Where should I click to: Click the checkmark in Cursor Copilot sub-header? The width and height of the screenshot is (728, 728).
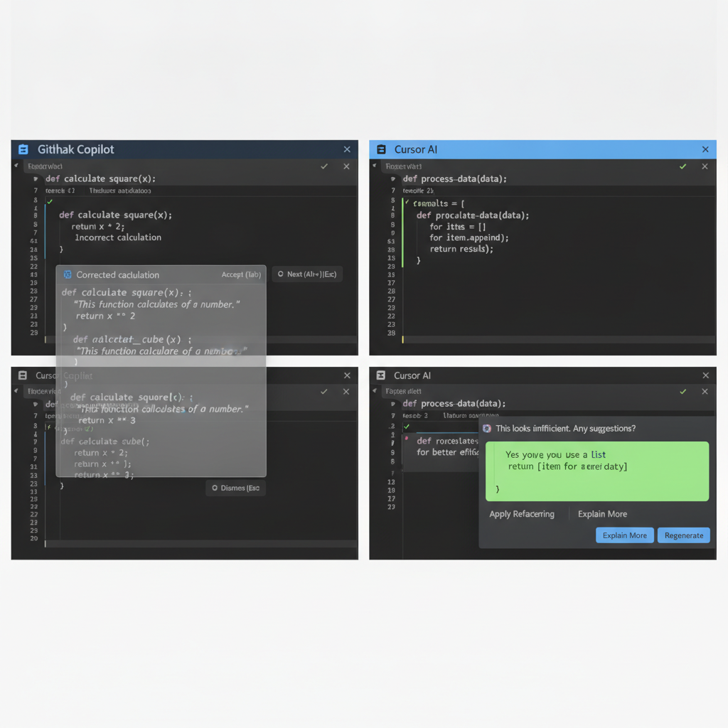tap(323, 392)
